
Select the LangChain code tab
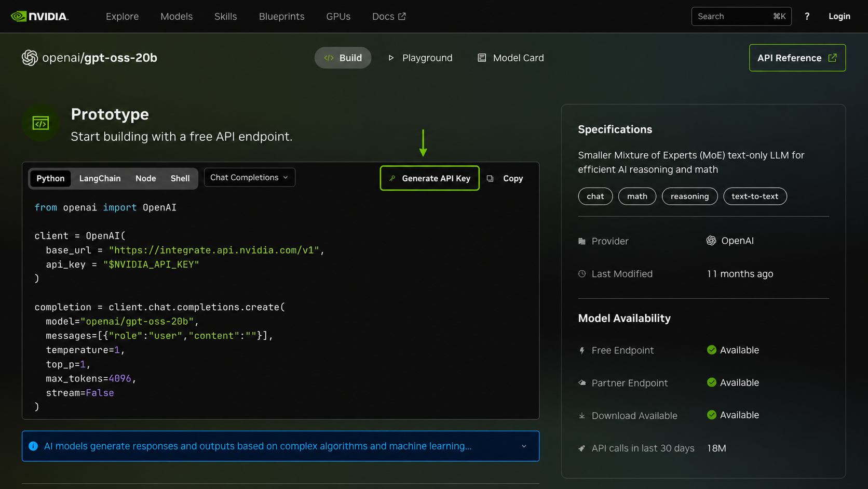point(100,178)
